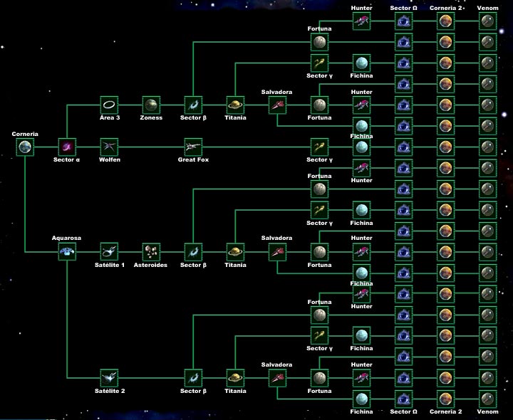
Task: Click the "Aquarosa" text label
Action: click(x=66, y=238)
